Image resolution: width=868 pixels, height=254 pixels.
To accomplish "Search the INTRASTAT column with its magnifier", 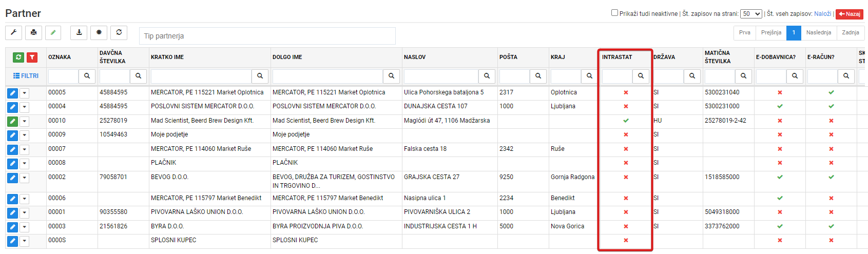I will [641, 76].
